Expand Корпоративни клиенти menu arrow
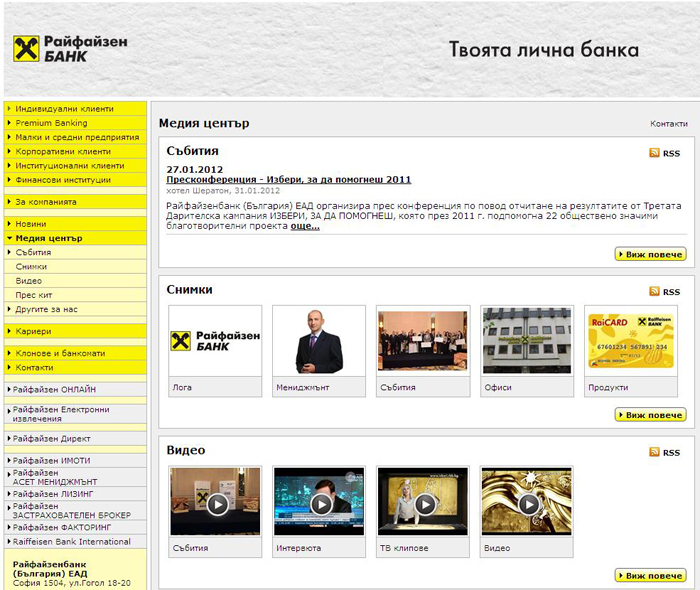 click(9, 151)
